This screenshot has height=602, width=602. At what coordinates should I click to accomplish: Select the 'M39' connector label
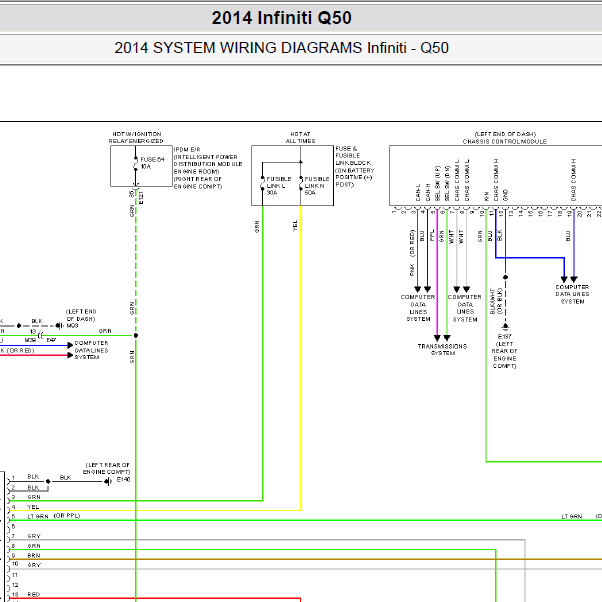30,340
